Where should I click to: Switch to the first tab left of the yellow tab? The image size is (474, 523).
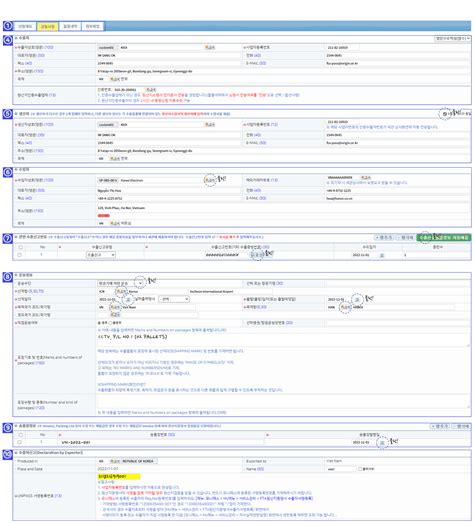[x=25, y=26]
